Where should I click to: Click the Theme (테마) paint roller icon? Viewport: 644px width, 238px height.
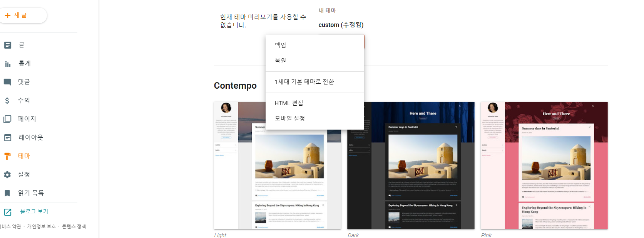[x=7, y=156]
